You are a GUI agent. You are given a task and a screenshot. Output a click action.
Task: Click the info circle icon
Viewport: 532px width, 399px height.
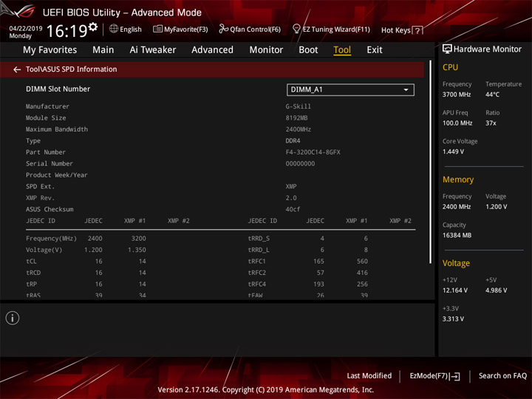tap(13, 318)
